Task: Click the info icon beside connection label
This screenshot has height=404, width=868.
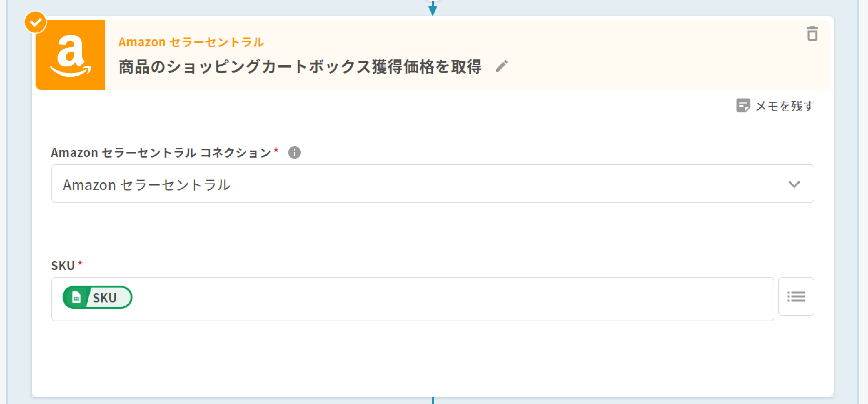Action: click(x=294, y=153)
